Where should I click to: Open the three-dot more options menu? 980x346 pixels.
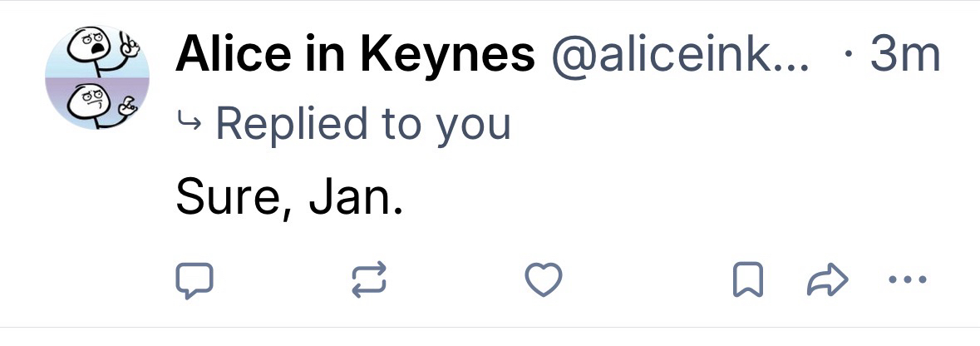(904, 280)
